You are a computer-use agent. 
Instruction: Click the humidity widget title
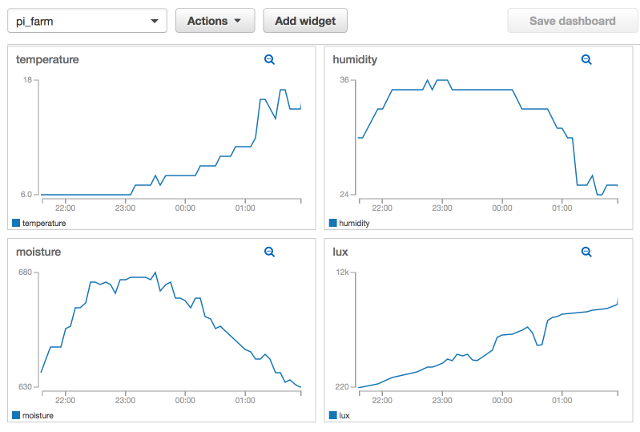click(x=355, y=60)
